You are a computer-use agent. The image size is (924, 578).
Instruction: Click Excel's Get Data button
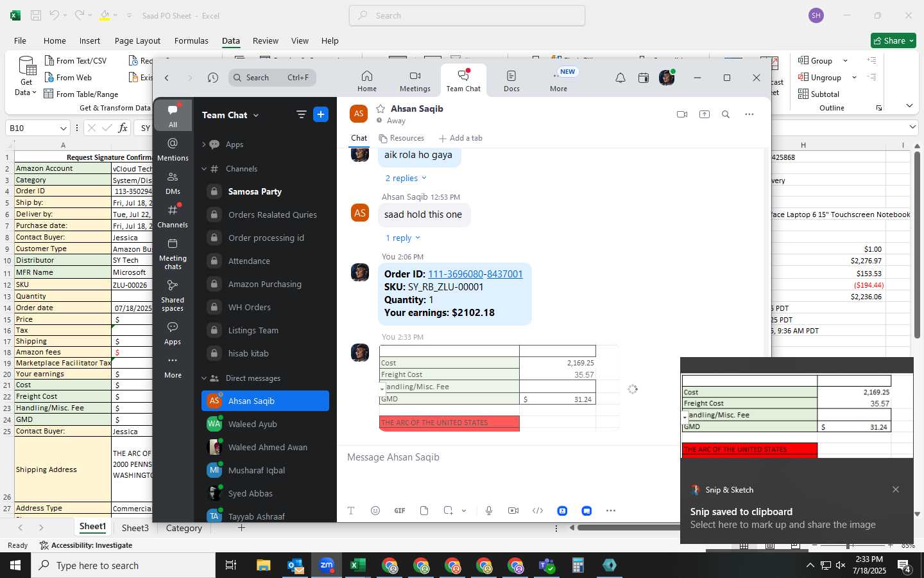coord(26,76)
